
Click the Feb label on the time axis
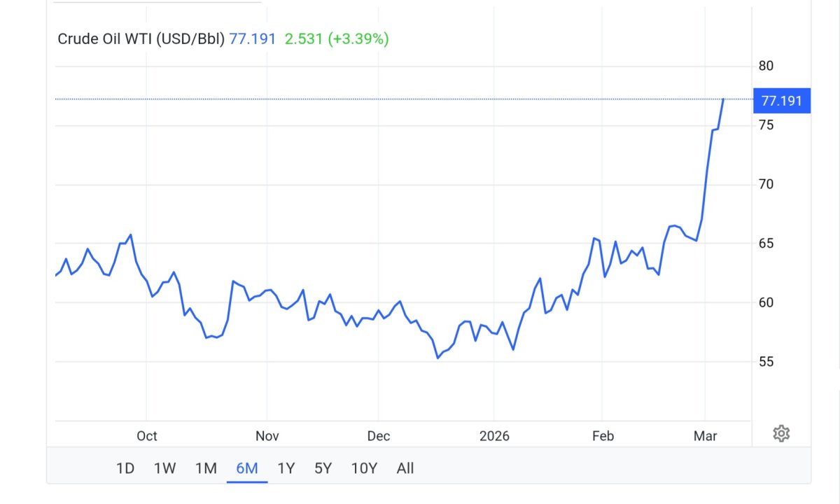coord(603,436)
